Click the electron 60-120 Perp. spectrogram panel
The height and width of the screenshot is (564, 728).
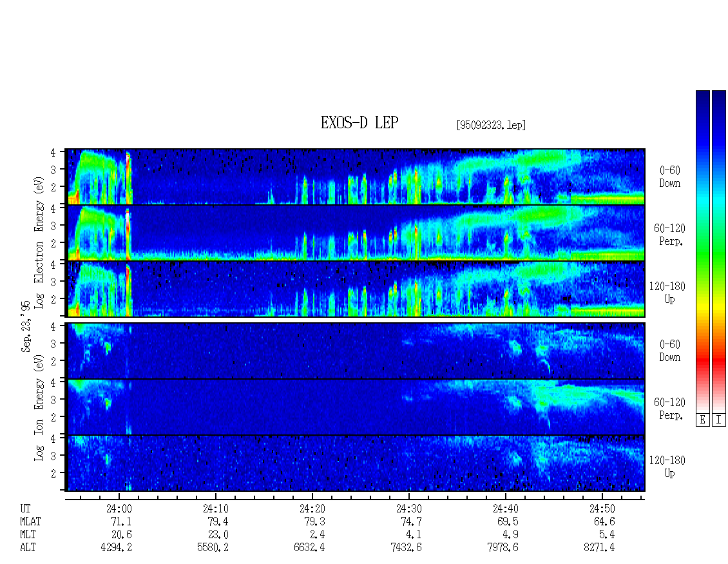coord(356,233)
